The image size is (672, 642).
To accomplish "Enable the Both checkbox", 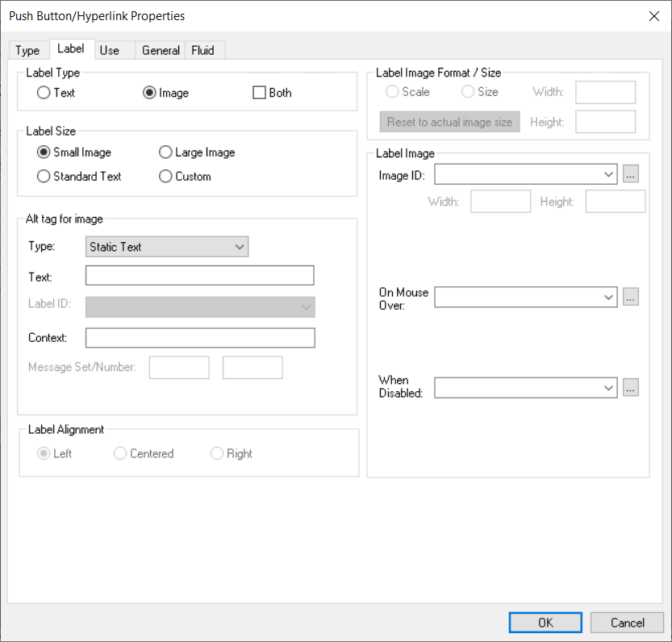I will click(259, 92).
